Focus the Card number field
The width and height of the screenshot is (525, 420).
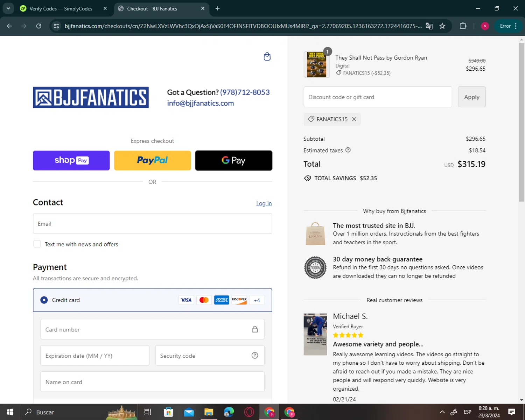153,329
